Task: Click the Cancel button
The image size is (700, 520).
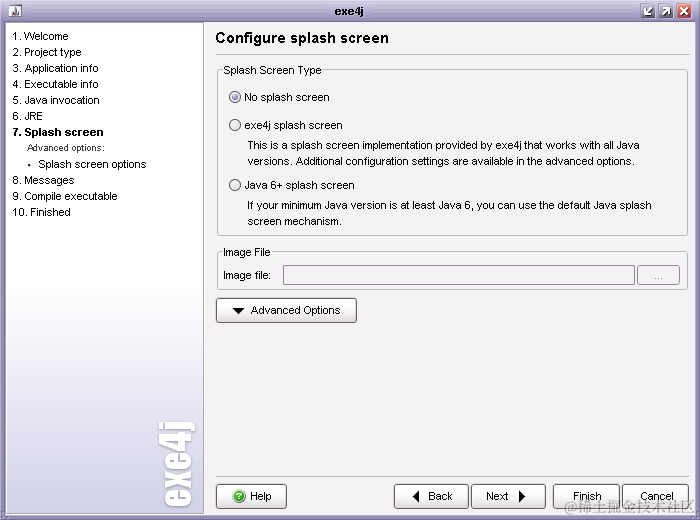Action: pyautogui.click(x=656, y=496)
